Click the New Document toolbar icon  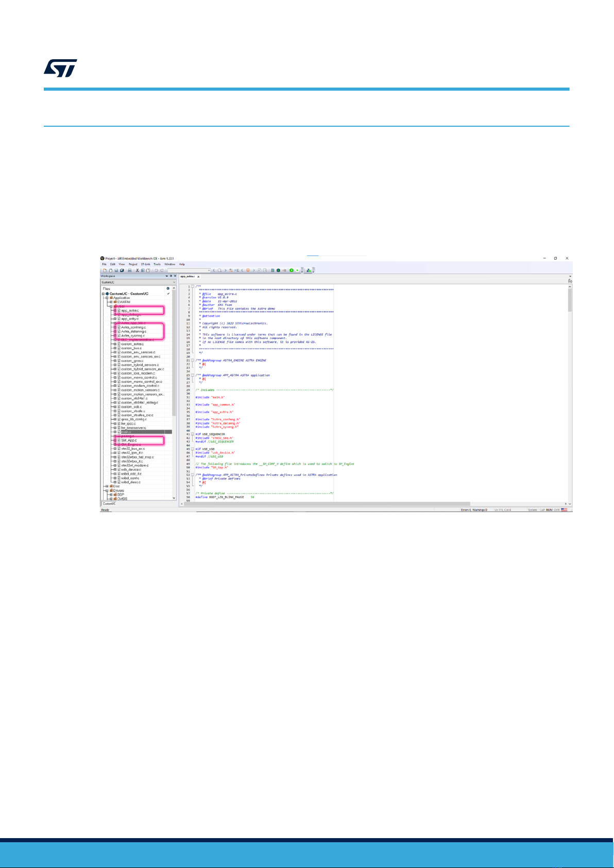coord(104,270)
